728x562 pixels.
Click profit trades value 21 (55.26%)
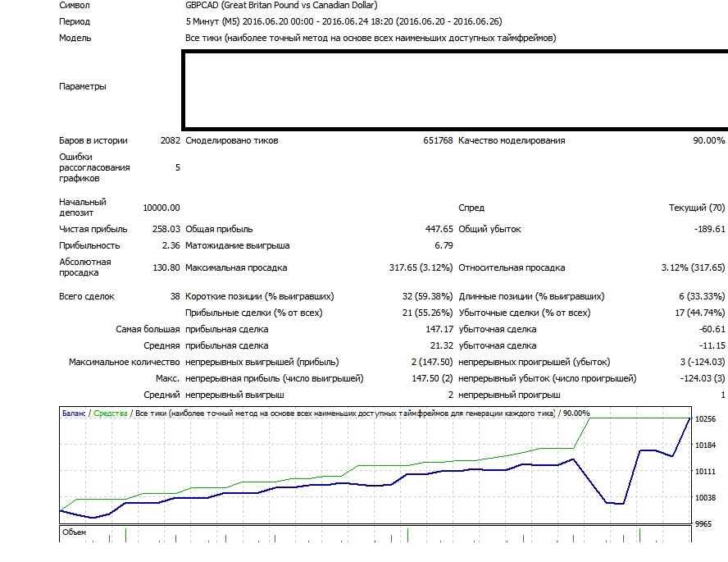(427, 313)
